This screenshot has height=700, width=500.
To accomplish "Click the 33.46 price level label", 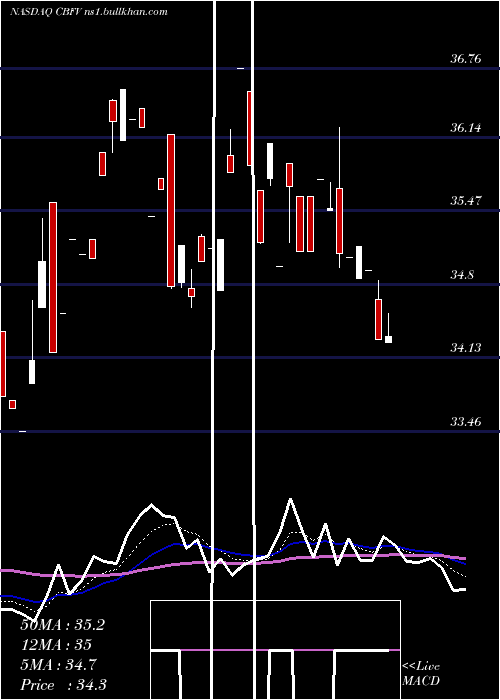I will pos(466,421).
